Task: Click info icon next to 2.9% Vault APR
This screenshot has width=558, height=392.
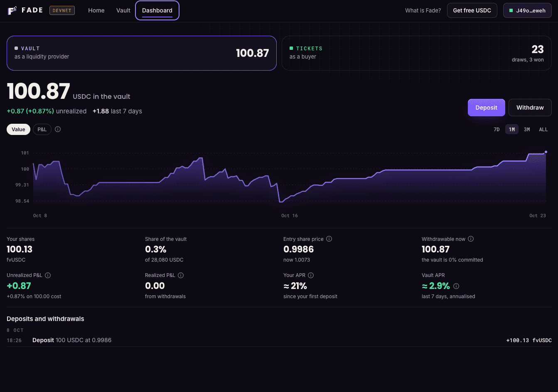Action: point(456,286)
